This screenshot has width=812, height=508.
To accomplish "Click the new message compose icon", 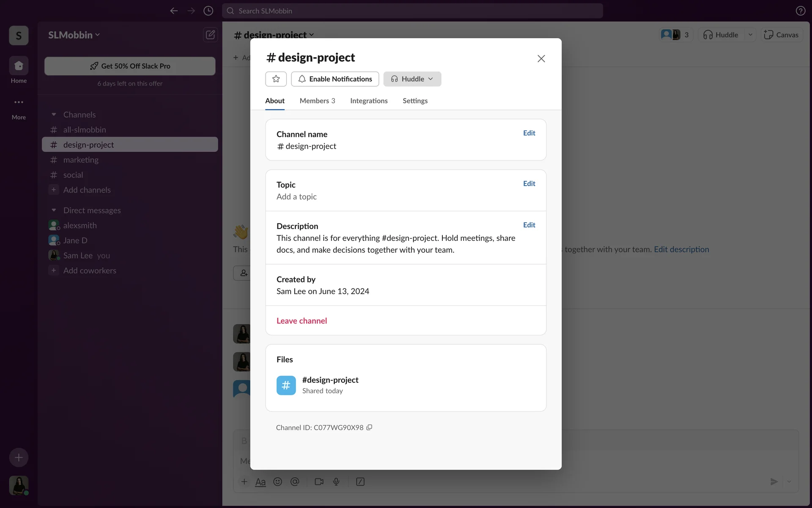I will (210, 35).
